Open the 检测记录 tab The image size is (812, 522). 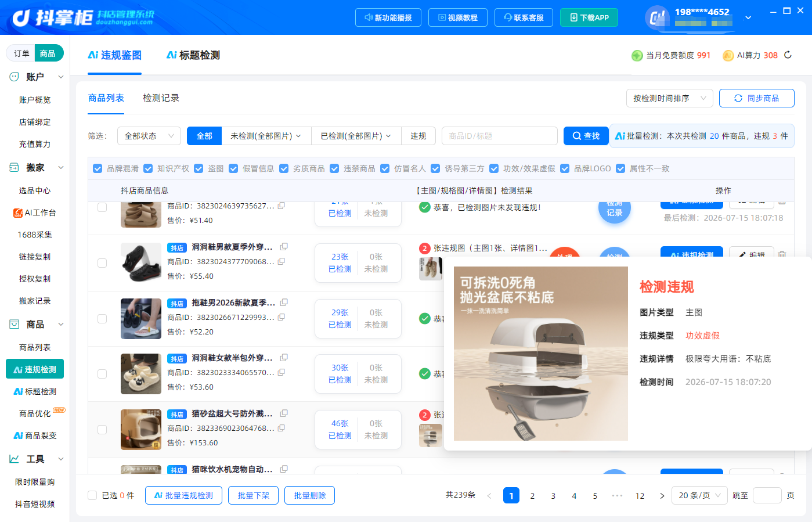[x=161, y=98]
